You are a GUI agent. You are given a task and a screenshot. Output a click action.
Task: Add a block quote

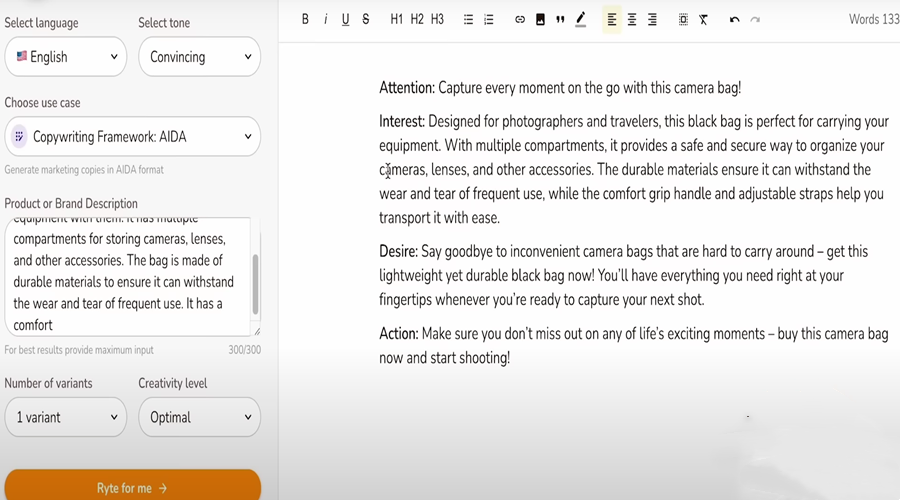tap(560, 19)
